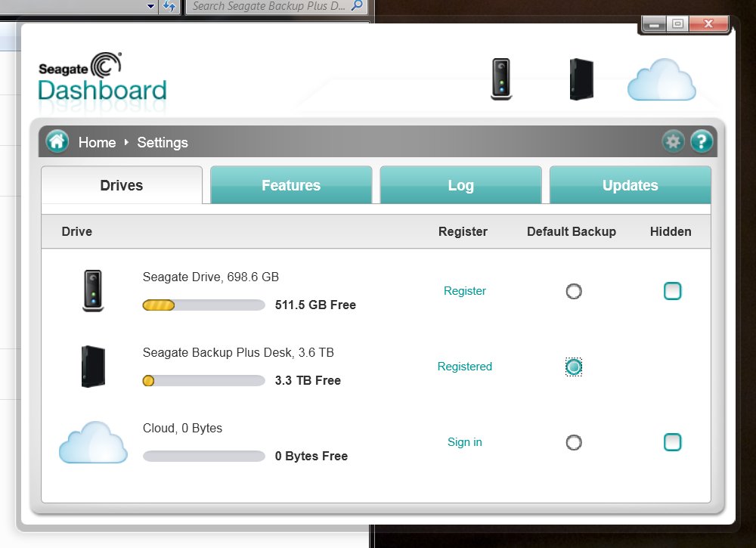Click the 'Cloud, 0 Bytes' label
Screen dimensions: 756x548
(182, 428)
